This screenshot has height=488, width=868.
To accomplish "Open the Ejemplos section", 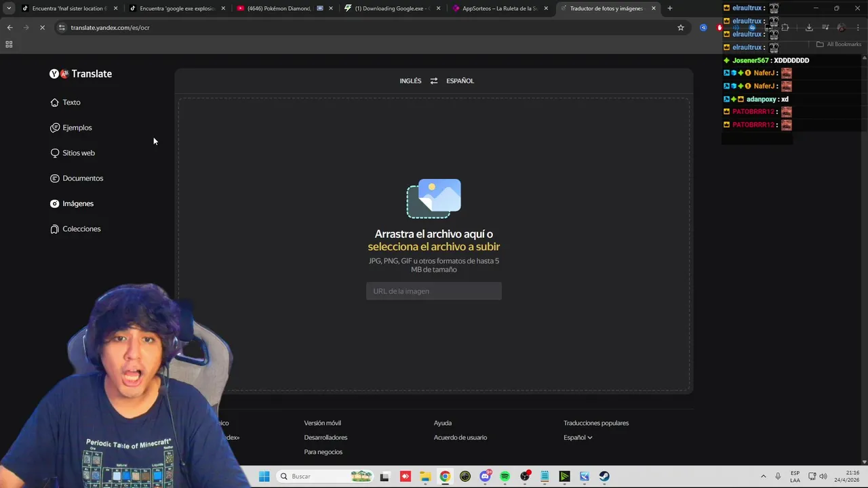I will click(x=71, y=127).
